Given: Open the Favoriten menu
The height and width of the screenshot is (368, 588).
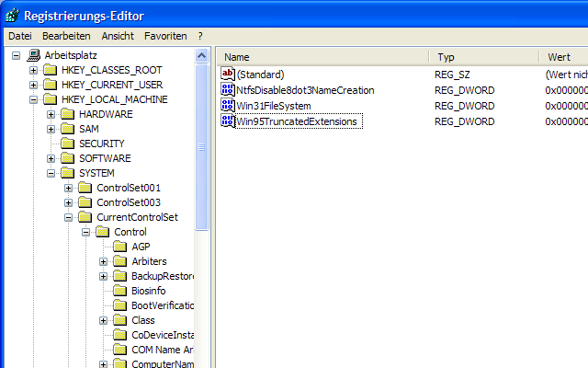Looking at the screenshot, I should (165, 36).
